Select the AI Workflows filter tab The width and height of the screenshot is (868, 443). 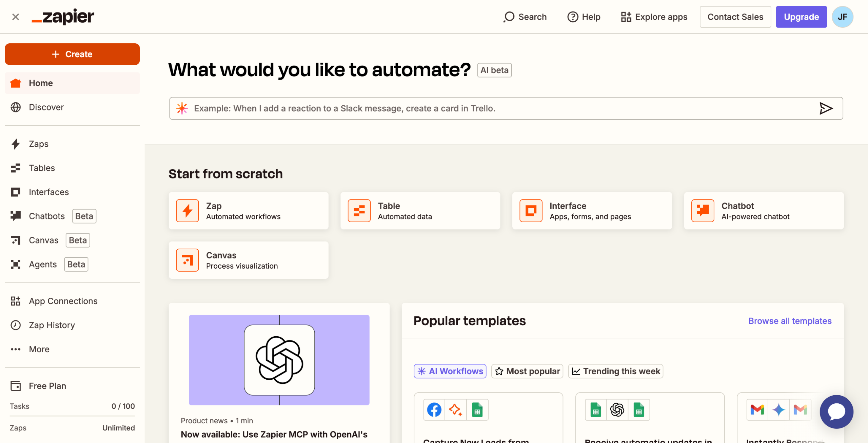click(x=450, y=371)
